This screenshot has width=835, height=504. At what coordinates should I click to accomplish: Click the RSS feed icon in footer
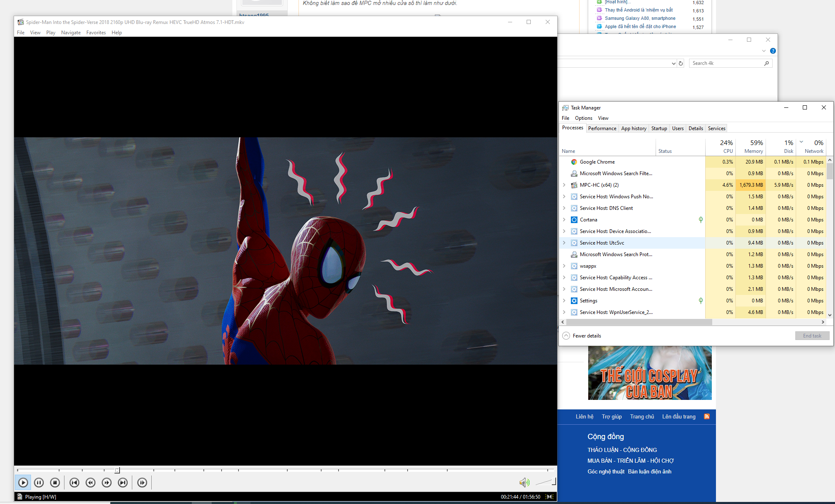click(707, 416)
